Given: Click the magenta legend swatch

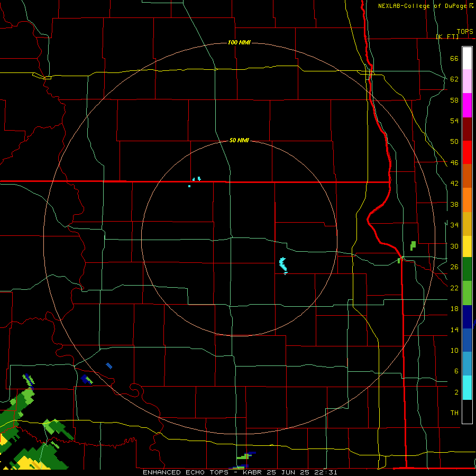Looking at the screenshot, I should pos(467,105).
